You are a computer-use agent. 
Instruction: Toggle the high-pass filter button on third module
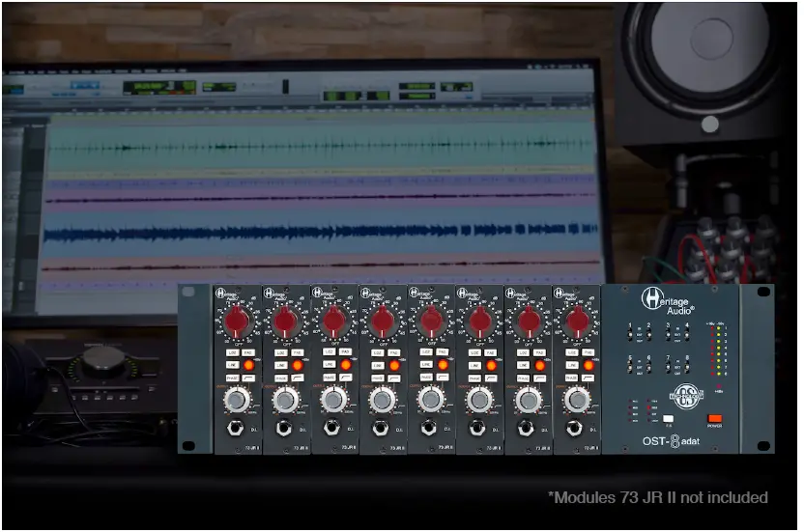[346, 378]
